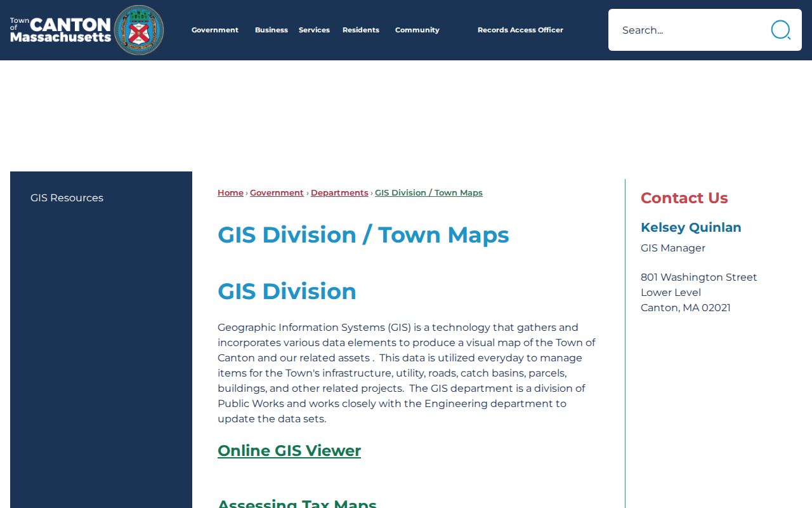Click the 801 Washington Street address line
This screenshot has height=508, width=812.
point(699,277)
